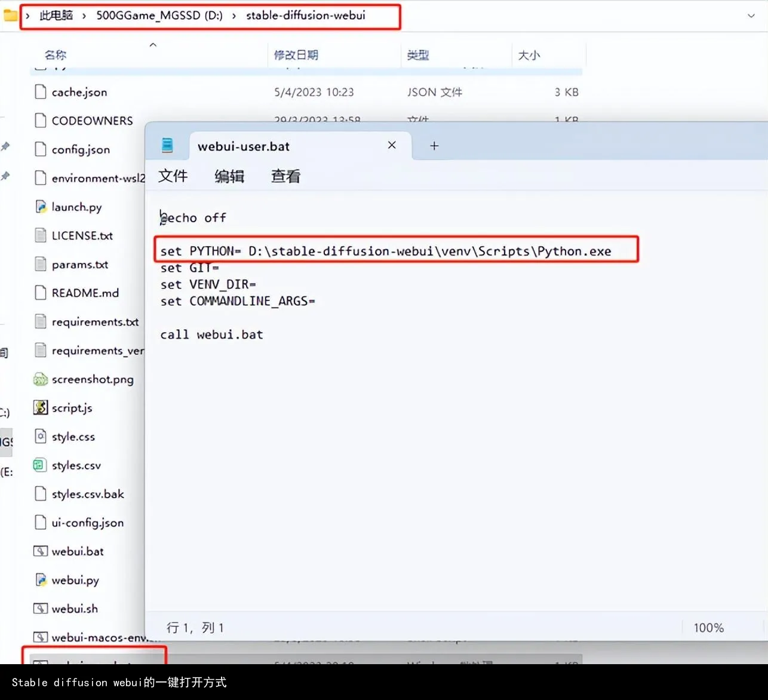The image size is (768, 700).
Task: Open the 查看 menu in Notepad
Action: coord(285,176)
